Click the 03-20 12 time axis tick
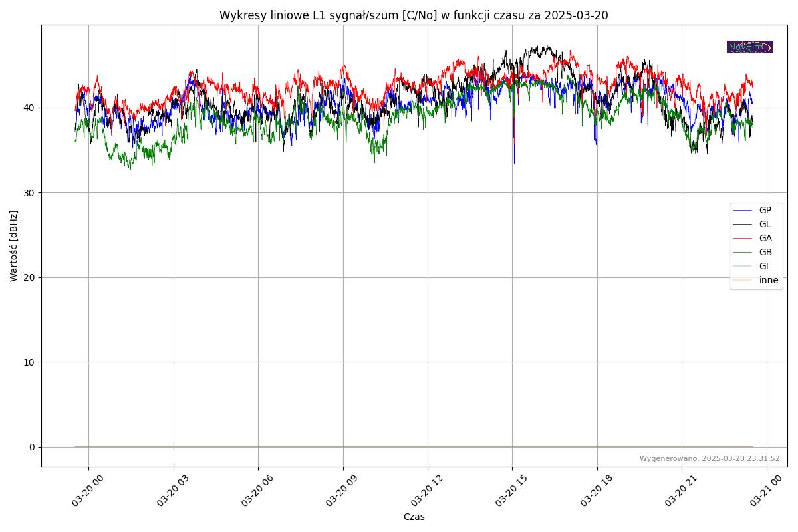Screen dimensions: 798x532 [426, 490]
